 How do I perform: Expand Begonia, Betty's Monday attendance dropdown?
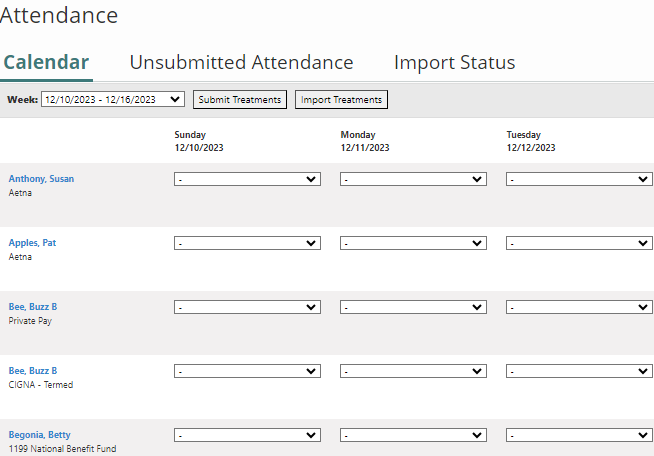tap(413, 435)
